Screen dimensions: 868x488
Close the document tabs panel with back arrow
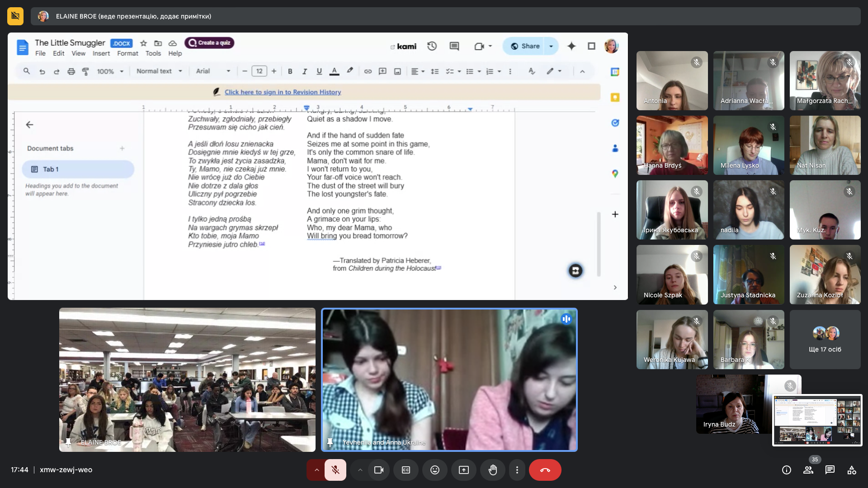click(29, 125)
